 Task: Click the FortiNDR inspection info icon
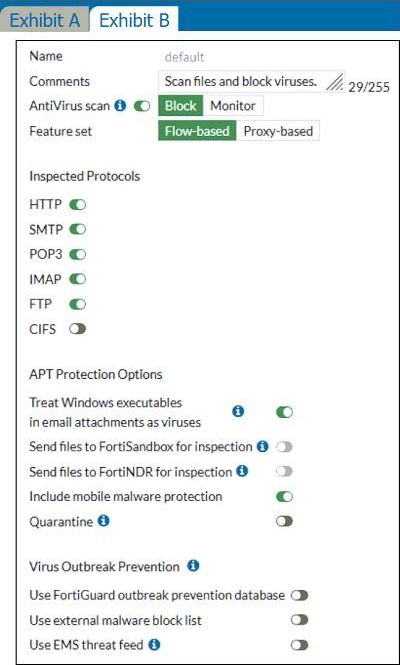pyautogui.click(x=242, y=471)
